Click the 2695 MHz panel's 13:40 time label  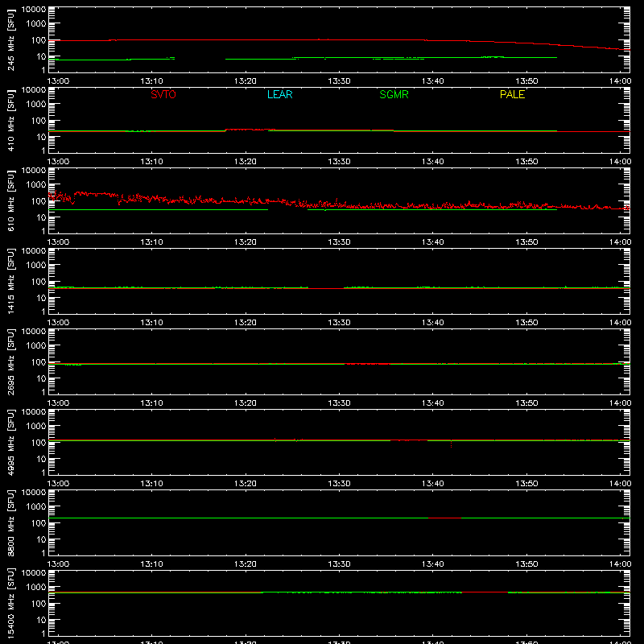(x=432, y=403)
